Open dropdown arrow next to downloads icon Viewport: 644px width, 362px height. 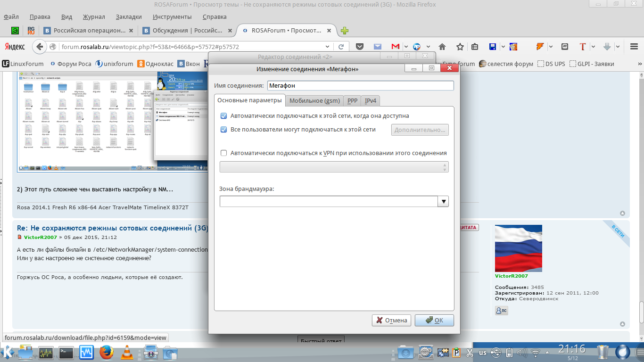tap(617, 47)
